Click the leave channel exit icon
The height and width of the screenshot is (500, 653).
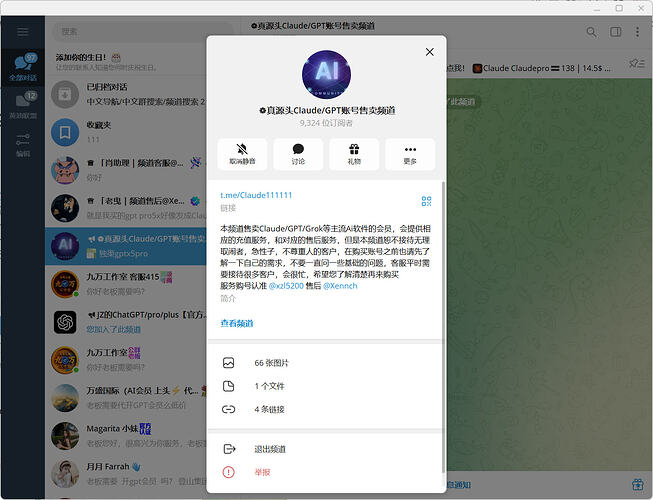point(229,449)
